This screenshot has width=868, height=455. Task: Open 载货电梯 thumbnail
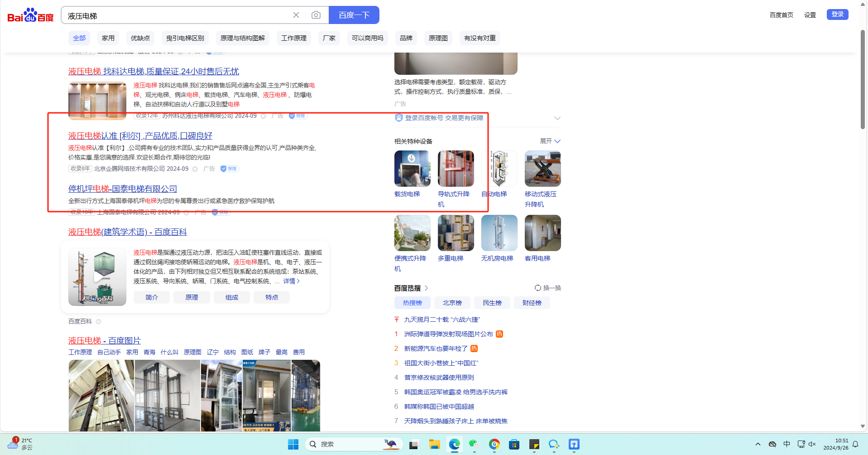pos(412,169)
